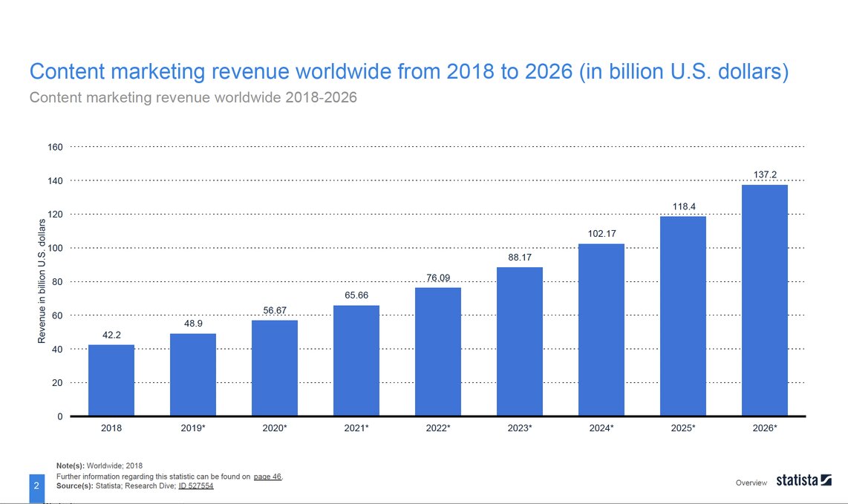Click the 160 y-axis tick label
This screenshot has width=848, height=504.
click(x=55, y=147)
